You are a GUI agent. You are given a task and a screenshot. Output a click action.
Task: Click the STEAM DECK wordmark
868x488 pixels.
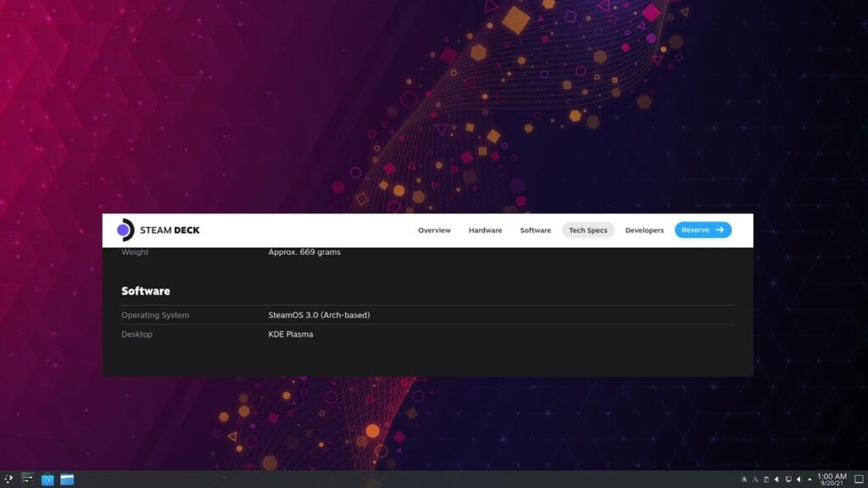(170, 230)
